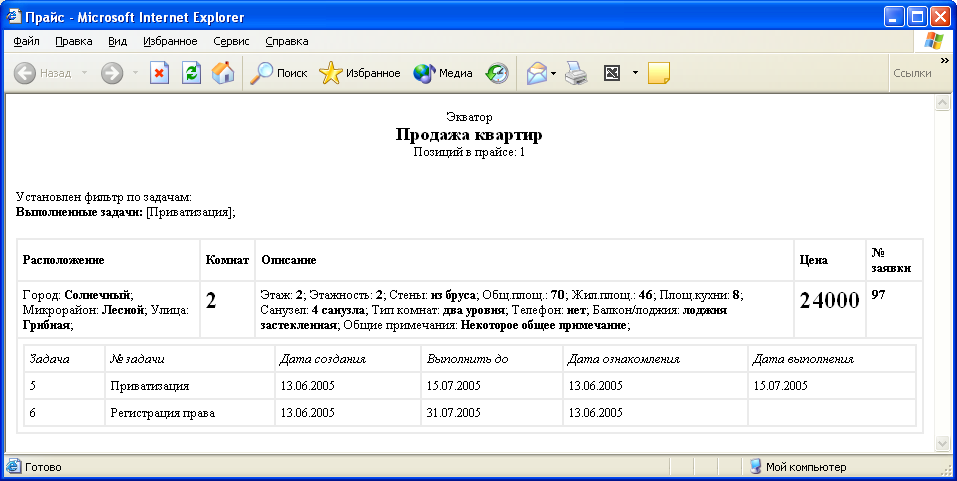
Task: Click the Комнат column header
Action: tap(228, 260)
